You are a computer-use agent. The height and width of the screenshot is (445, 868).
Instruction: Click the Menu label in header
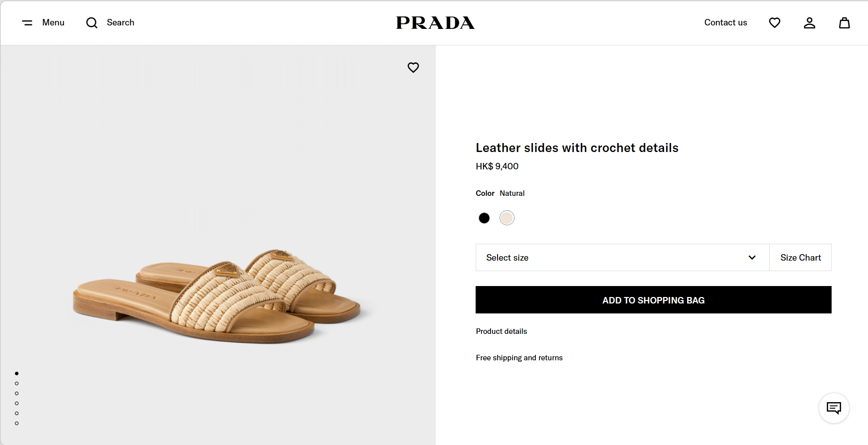pyautogui.click(x=53, y=23)
